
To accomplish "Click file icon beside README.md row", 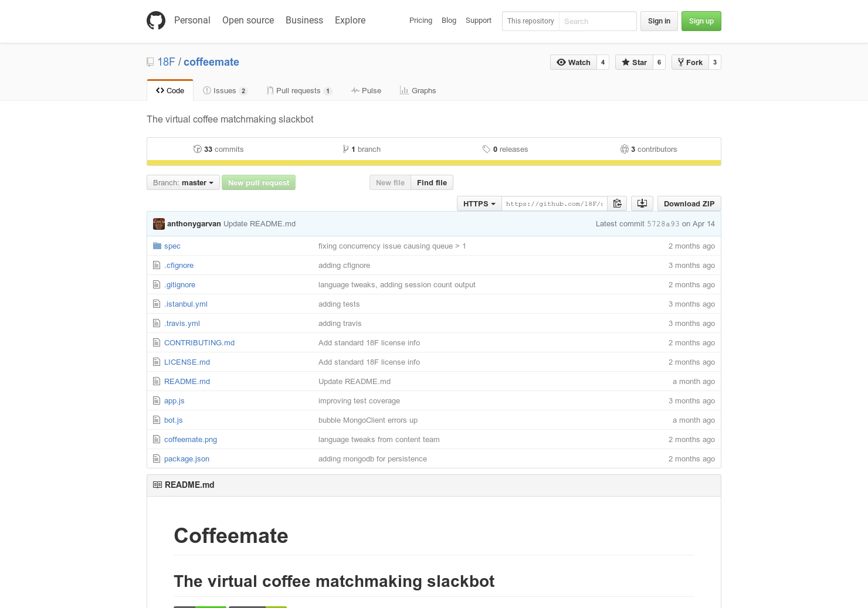I will [157, 381].
